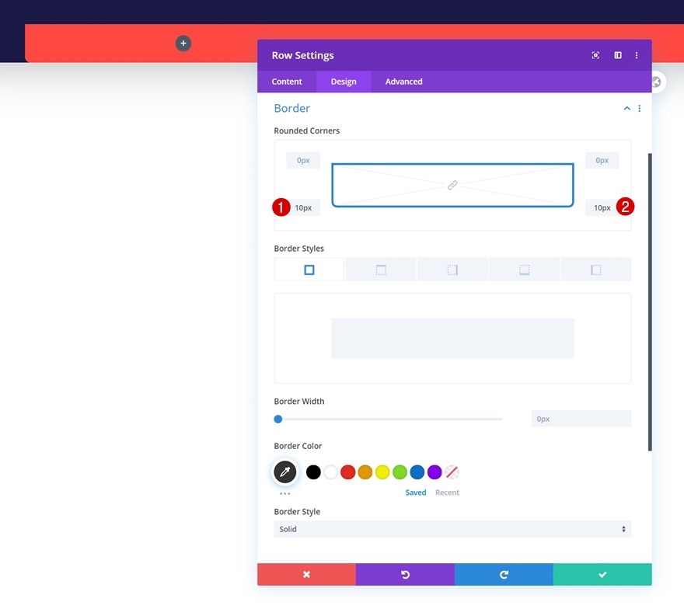The image size is (684, 616).
Task: Click the settings panel vertical scrollbar
Action: click(650, 301)
